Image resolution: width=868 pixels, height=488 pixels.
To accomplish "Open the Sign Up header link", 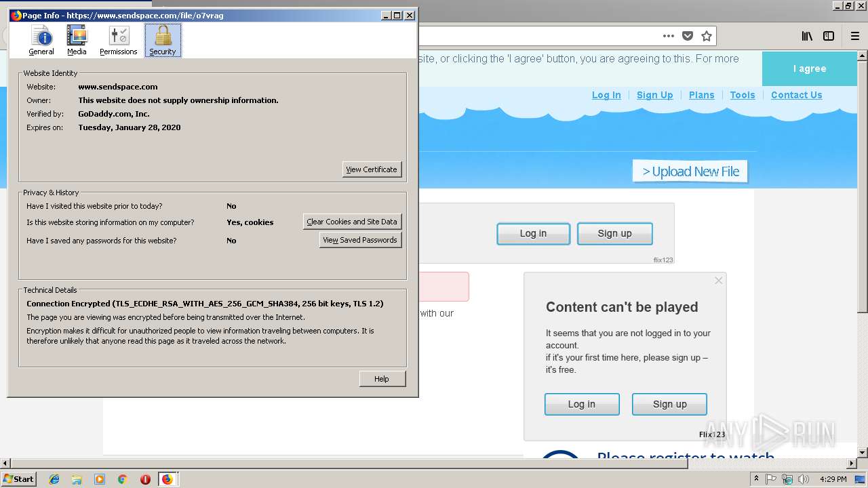I will click(654, 95).
